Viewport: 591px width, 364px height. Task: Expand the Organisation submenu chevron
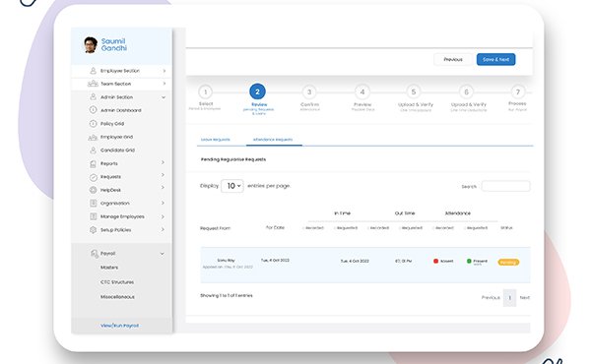coord(163,203)
